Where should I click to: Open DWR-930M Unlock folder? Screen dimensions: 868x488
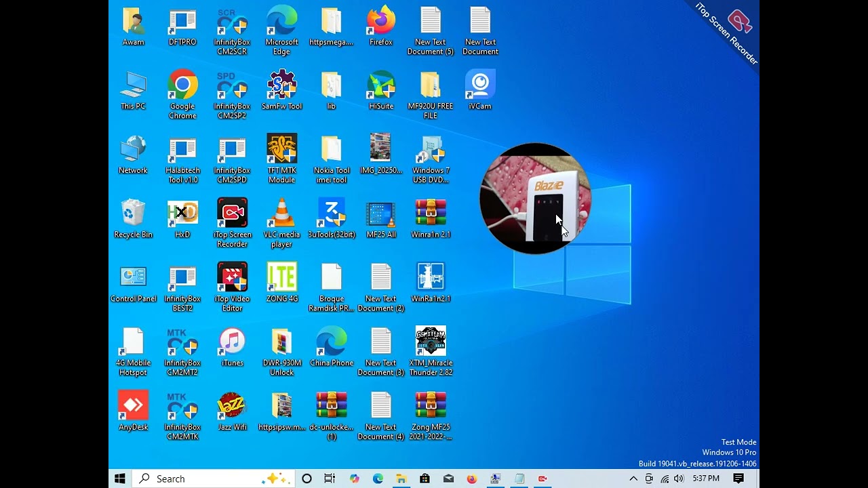(281, 352)
